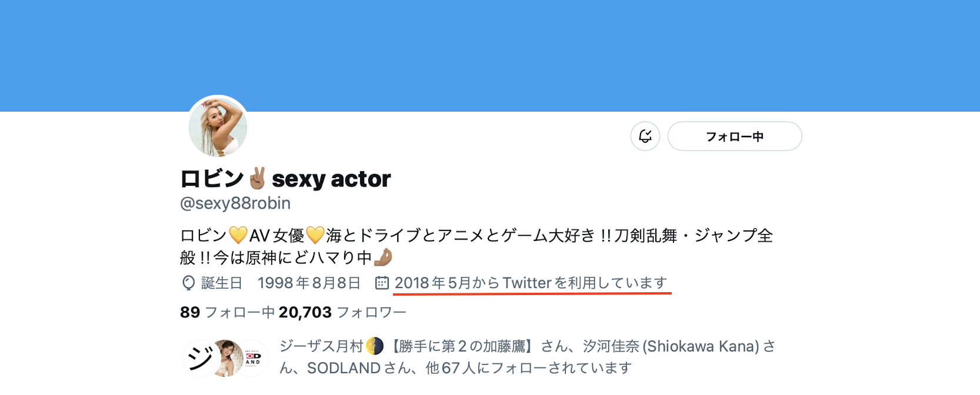This screenshot has width=980, height=395.
Task: Click the pinched fingers emoji ending the bio
Action: [383, 257]
